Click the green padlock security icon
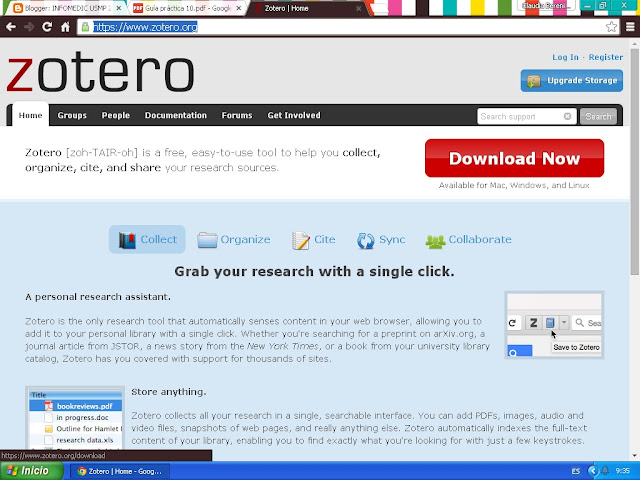 (85, 27)
